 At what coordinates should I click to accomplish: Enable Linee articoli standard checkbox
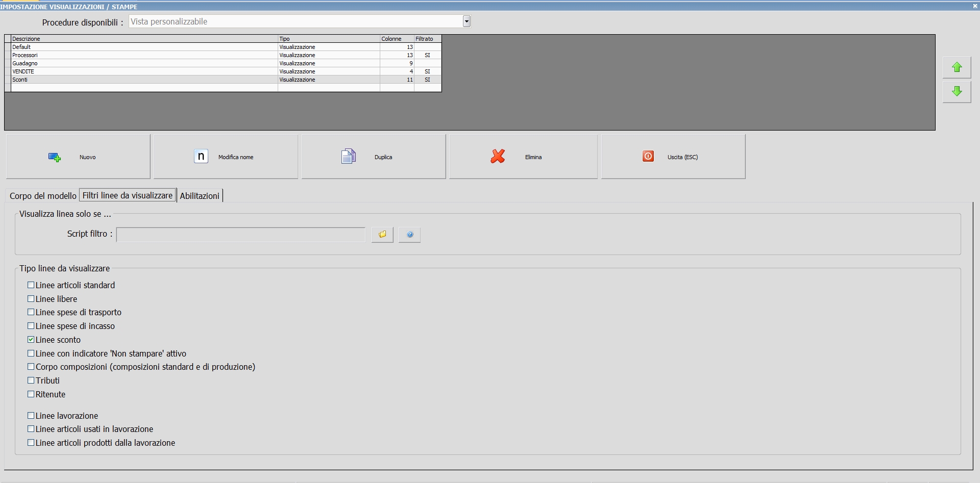pyautogui.click(x=31, y=285)
